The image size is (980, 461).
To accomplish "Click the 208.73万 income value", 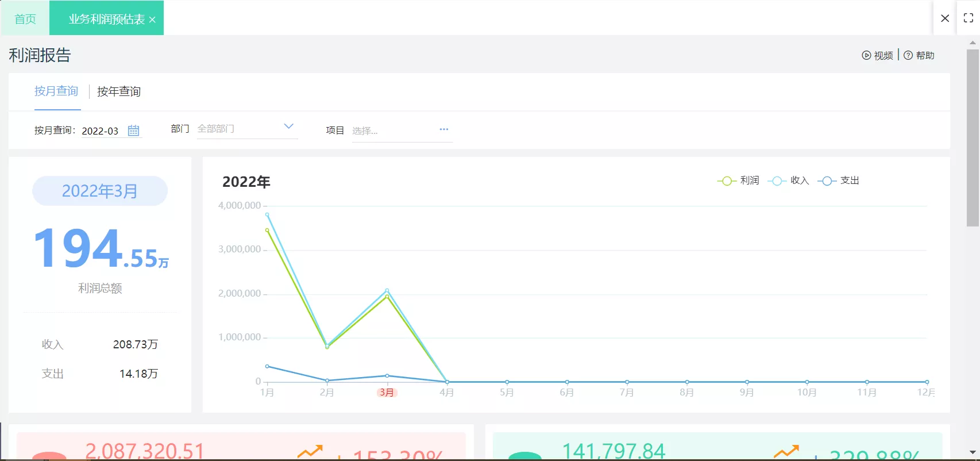I will (136, 344).
